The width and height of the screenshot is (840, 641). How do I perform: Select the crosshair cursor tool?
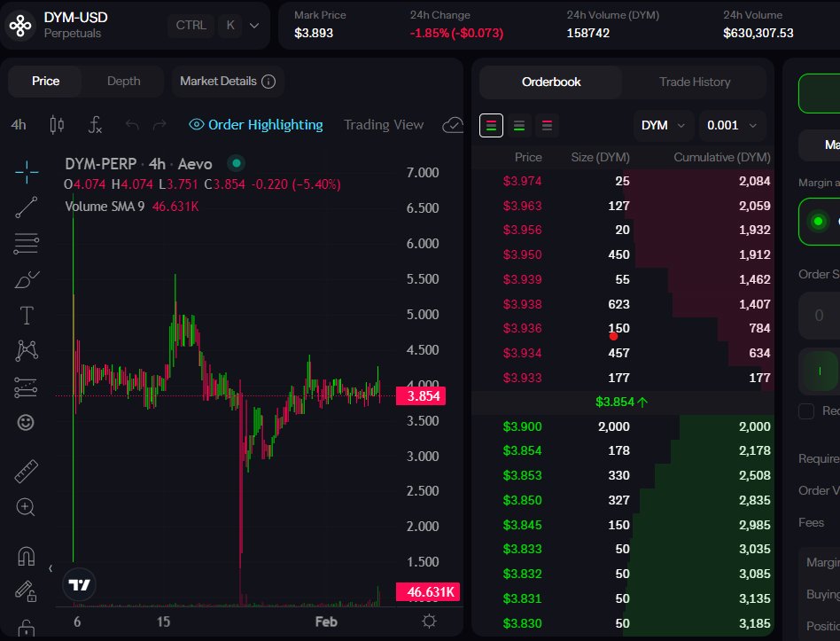pos(27,171)
